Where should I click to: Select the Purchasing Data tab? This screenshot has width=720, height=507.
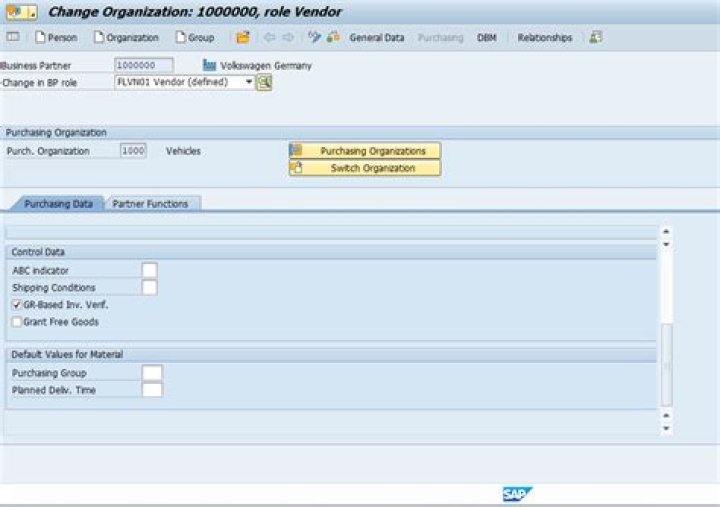tap(58, 204)
